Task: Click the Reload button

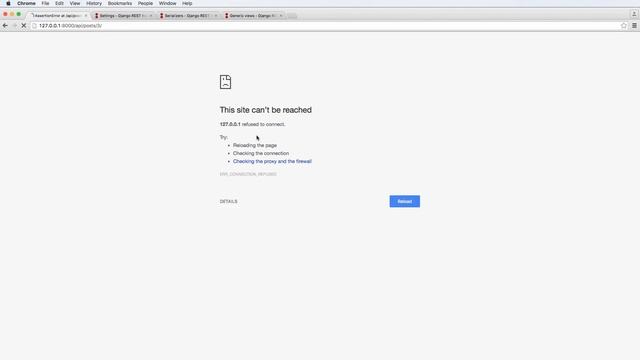Action: 404,201
